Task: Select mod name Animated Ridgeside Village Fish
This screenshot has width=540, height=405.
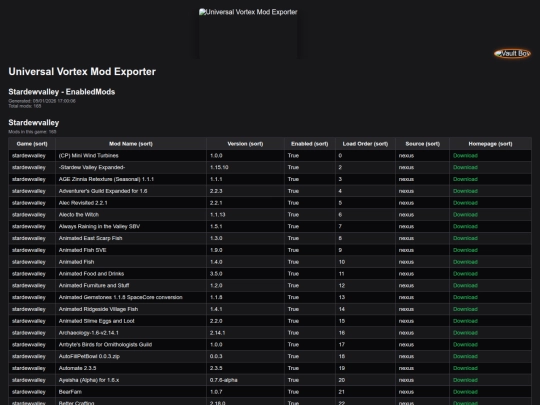Action: pos(98,309)
